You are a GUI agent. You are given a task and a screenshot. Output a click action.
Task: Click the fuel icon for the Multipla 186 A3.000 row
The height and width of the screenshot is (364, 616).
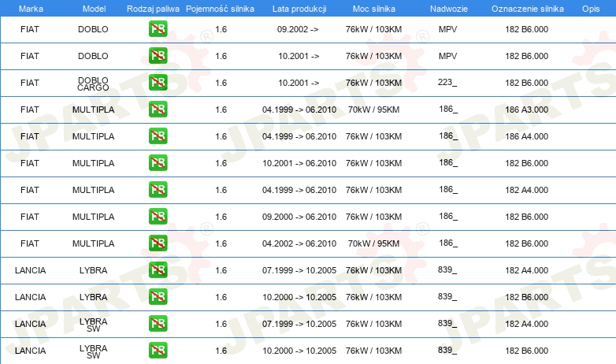[158, 110]
